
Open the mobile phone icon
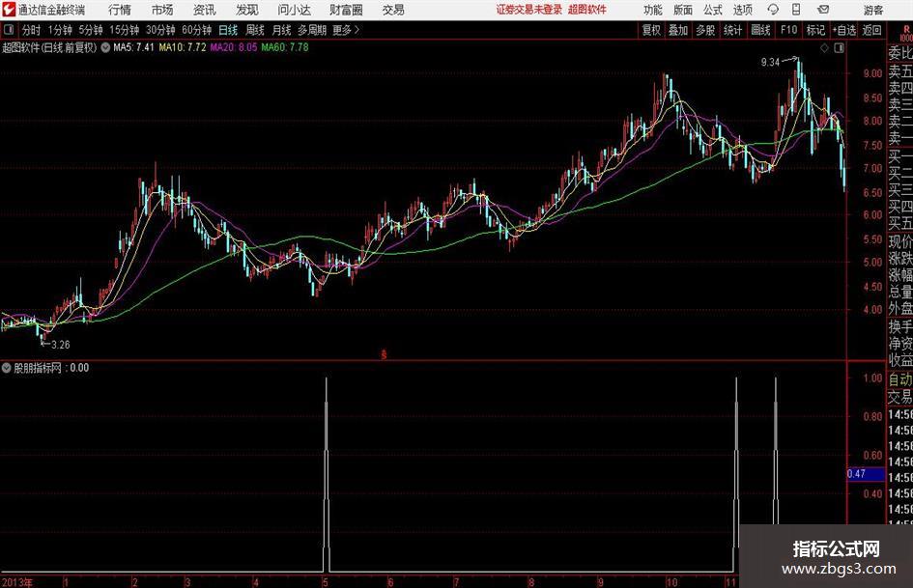[x=796, y=10]
